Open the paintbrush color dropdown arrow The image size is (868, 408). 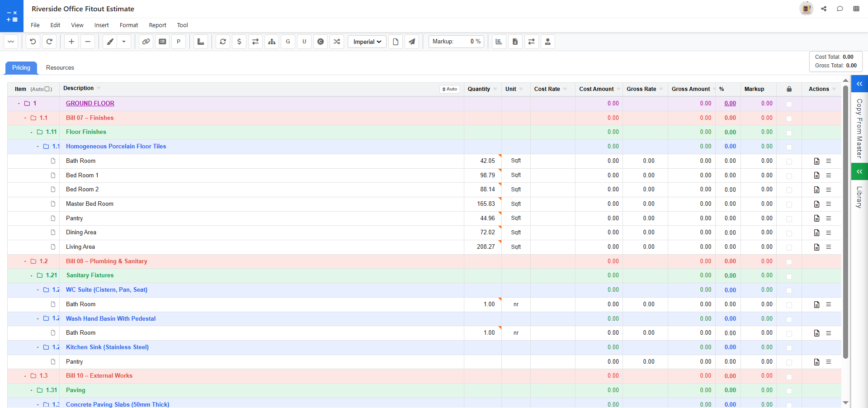click(x=124, y=42)
